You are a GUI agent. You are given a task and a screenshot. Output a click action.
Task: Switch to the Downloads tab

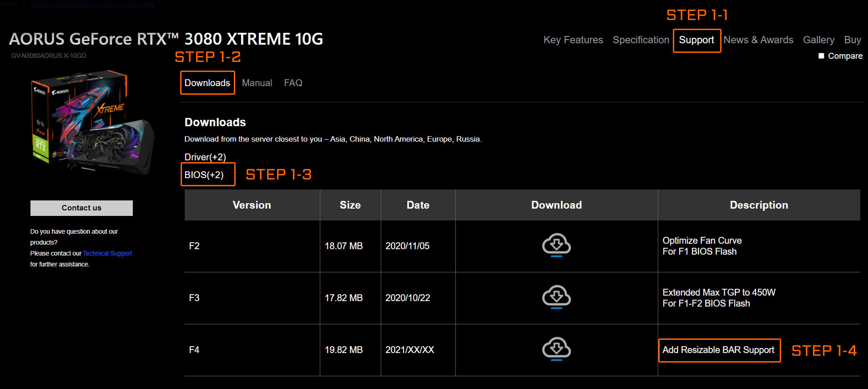point(207,83)
